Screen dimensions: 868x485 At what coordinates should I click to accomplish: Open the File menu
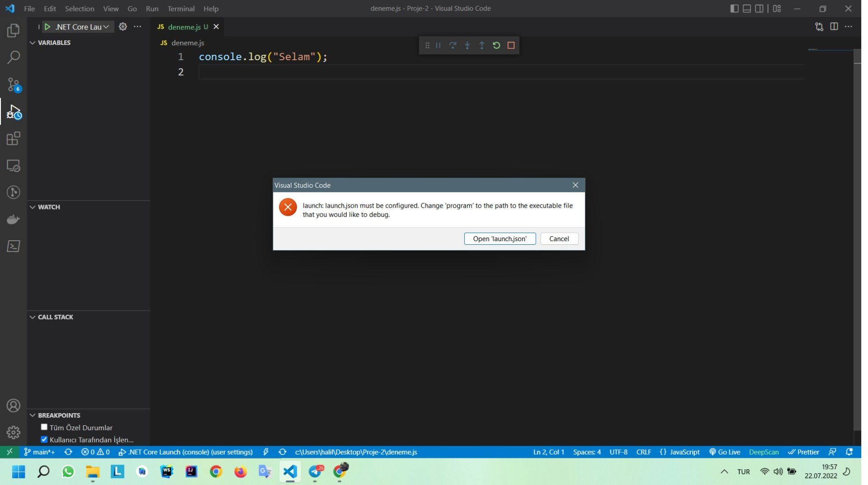pos(29,9)
